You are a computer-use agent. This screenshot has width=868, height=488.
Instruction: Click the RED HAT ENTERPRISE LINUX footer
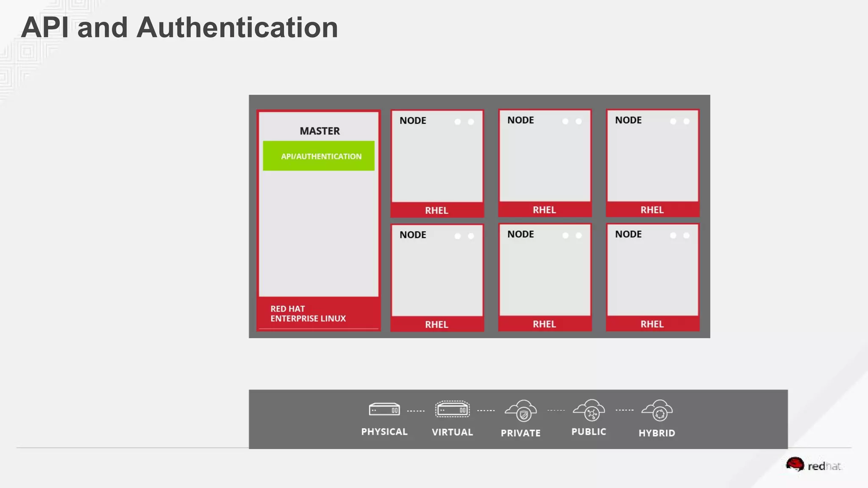point(319,313)
